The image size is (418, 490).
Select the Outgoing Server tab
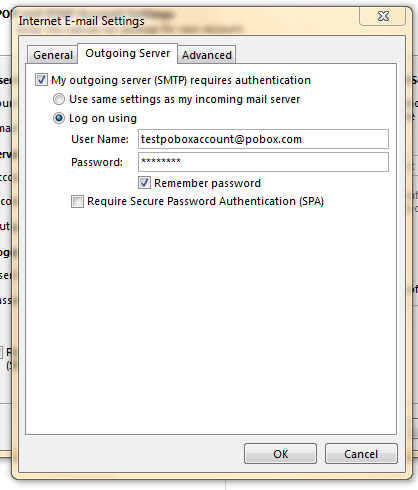(128, 53)
